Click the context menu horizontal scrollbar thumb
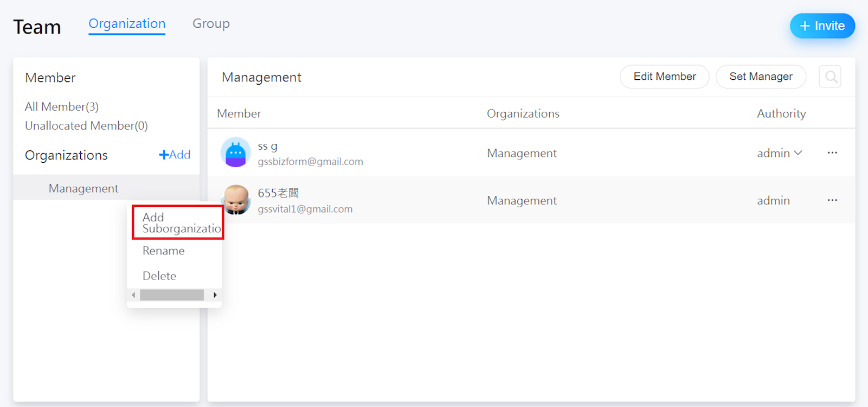The image size is (868, 407). click(172, 295)
